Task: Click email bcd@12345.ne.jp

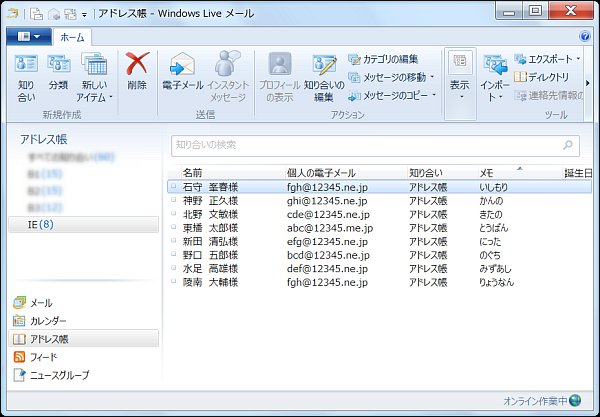Action: click(328, 256)
